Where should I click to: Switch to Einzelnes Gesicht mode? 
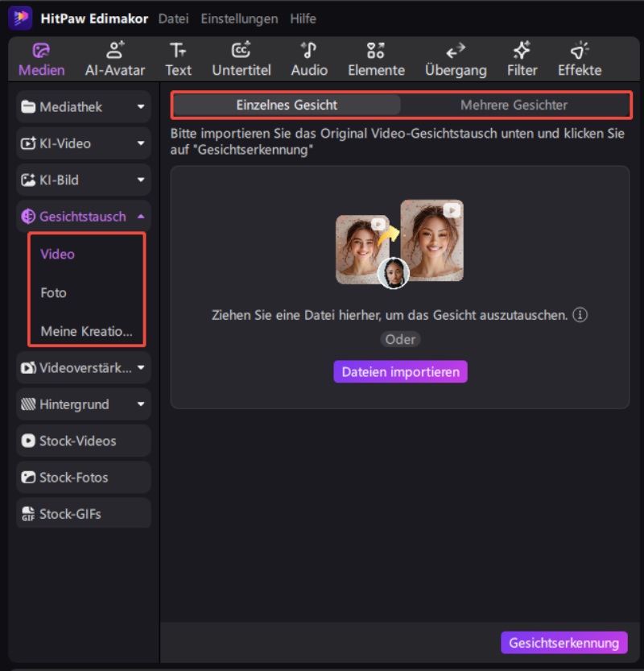pyautogui.click(x=287, y=105)
